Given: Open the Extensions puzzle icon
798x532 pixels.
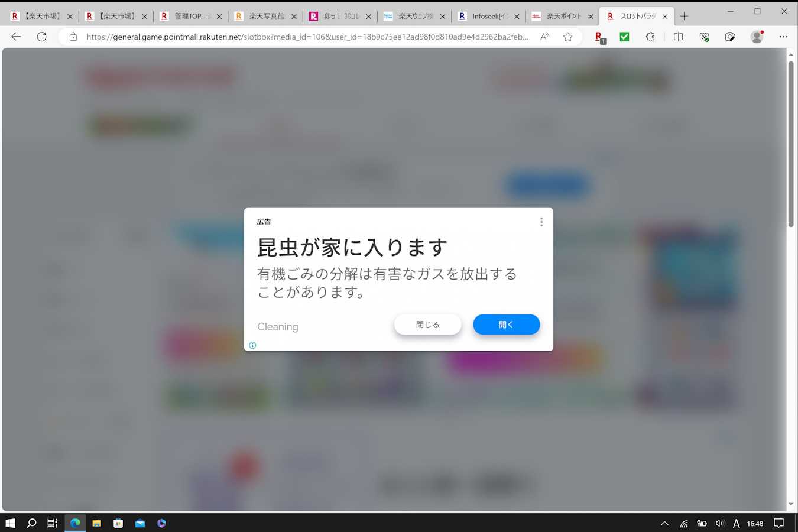Looking at the screenshot, I should [x=650, y=37].
